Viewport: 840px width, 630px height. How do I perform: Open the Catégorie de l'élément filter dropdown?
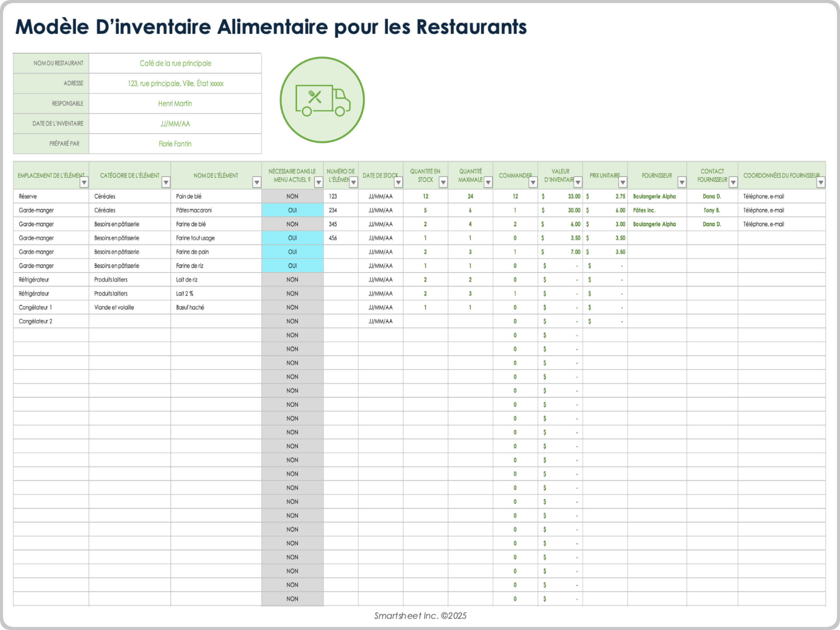166,182
